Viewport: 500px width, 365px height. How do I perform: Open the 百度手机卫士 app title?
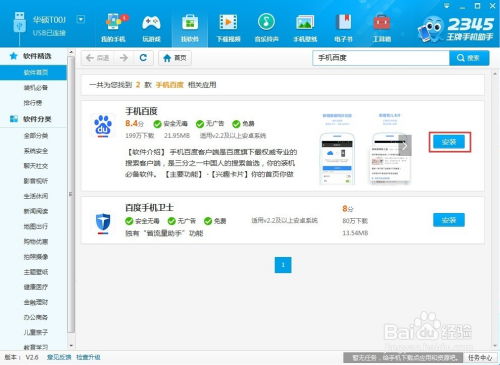coord(149,208)
